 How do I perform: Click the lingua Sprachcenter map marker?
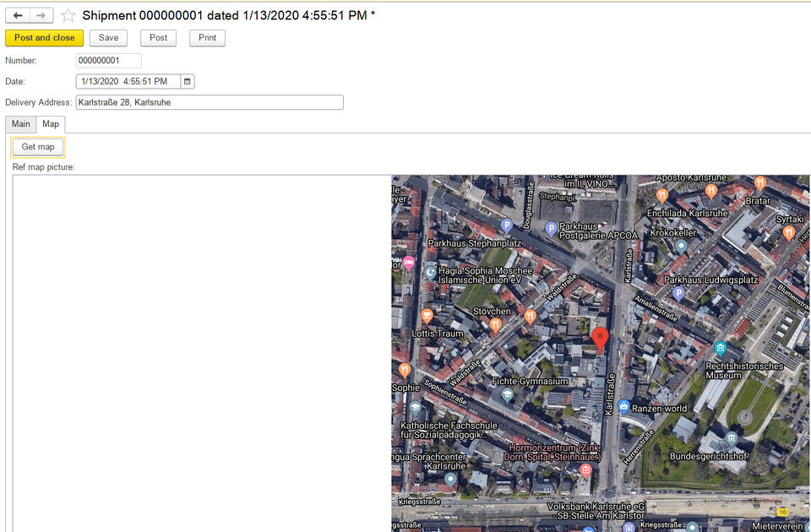450,480
